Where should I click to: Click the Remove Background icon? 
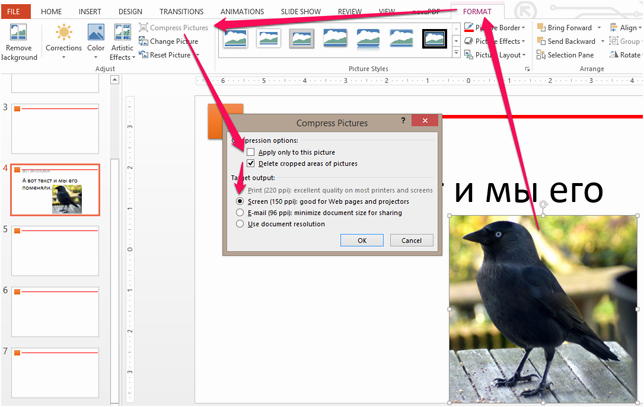[18, 33]
